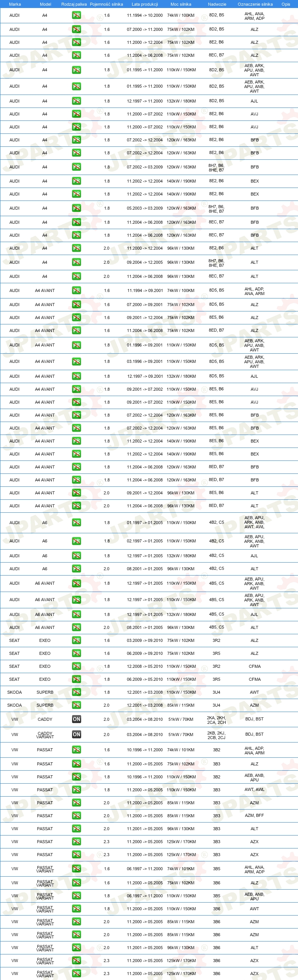Image resolution: width=298 pixels, height=980 pixels.
Task: Click petrol icon in A4 07.2002 -> 03.2009 row
Action: [x=76, y=167]
